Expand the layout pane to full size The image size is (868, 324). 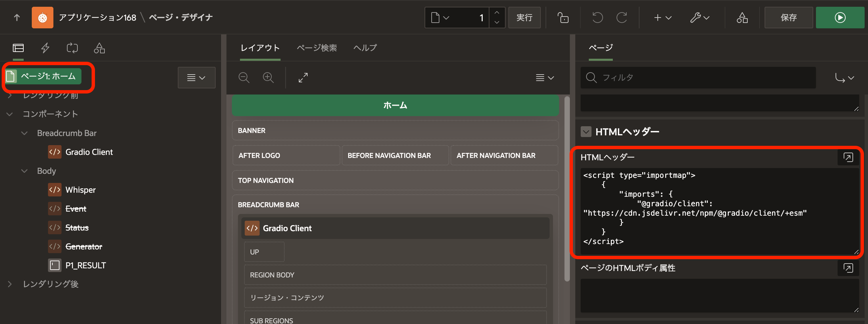pos(303,78)
